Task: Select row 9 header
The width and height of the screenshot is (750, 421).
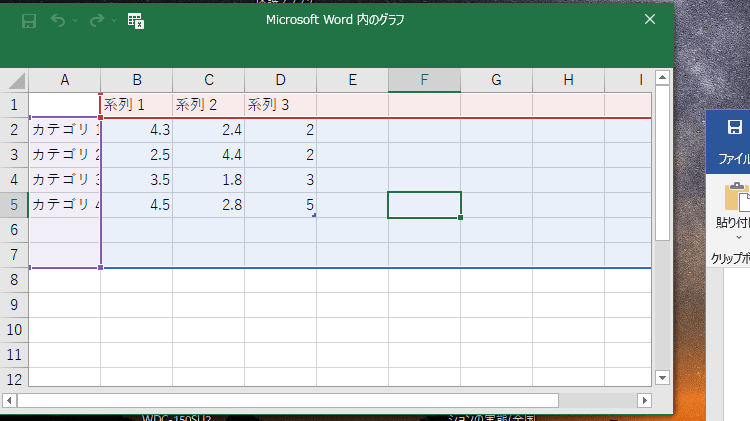Action: click(x=14, y=305)
